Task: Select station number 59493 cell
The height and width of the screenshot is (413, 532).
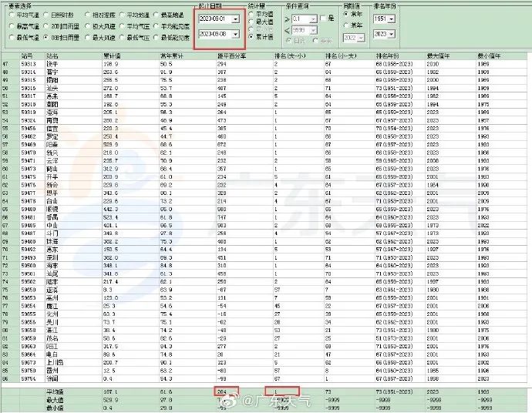Action: (29, 257)
